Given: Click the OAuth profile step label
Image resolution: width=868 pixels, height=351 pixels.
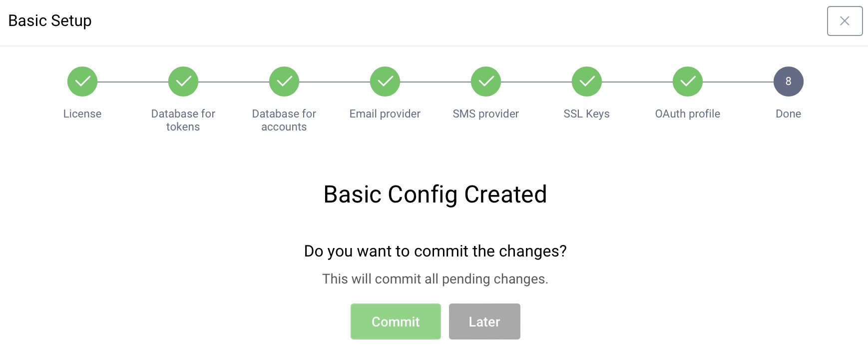Looking at the screenshot, I should pos(687,113).
